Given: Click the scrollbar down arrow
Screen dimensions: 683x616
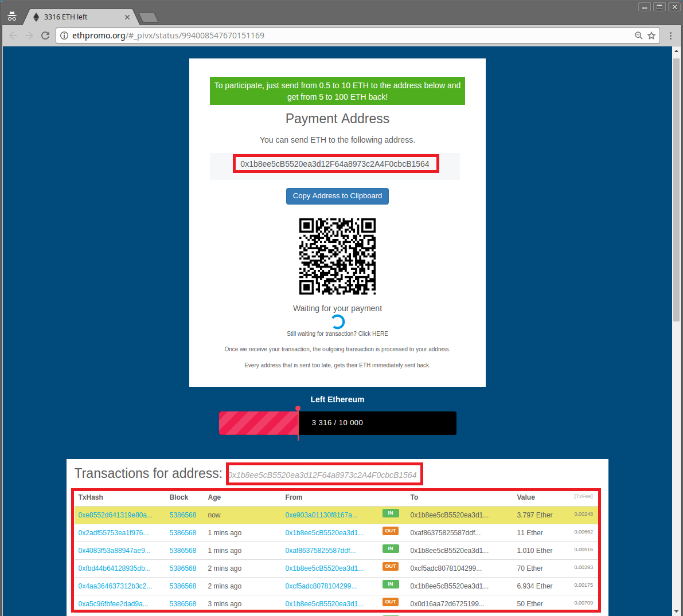Looking at the screenshot, I should pos(676,611).
